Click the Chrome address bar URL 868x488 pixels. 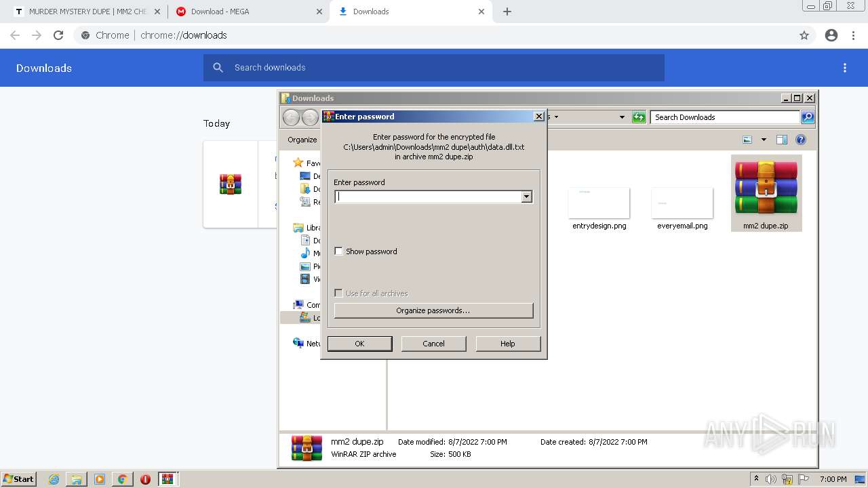click(183, 35)
